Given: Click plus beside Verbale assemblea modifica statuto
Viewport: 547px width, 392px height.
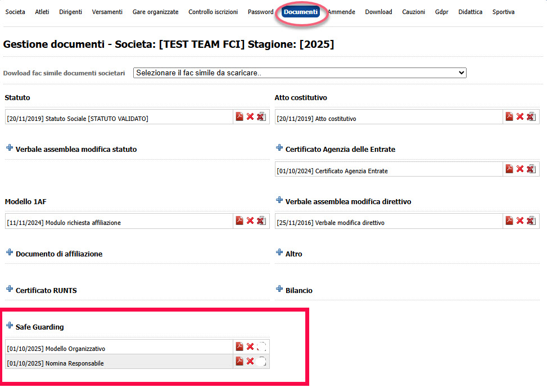Looking at the screenshot, I should 10,148.
